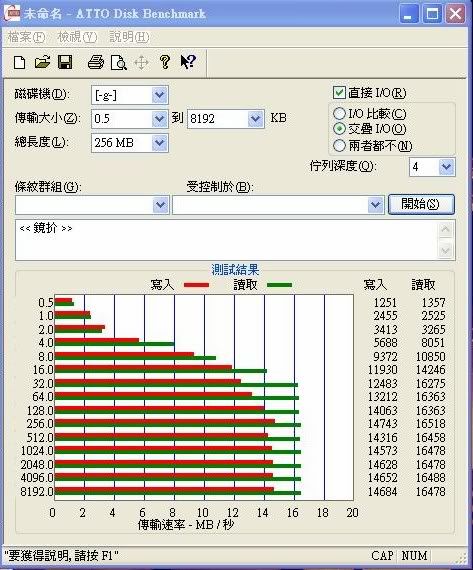
Task: Select the 交疊 I/O radio button
Action: coord(339,129)
